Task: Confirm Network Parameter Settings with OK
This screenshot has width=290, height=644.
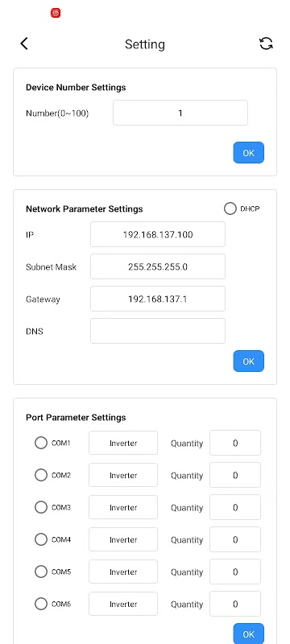Action: (248, 361)
